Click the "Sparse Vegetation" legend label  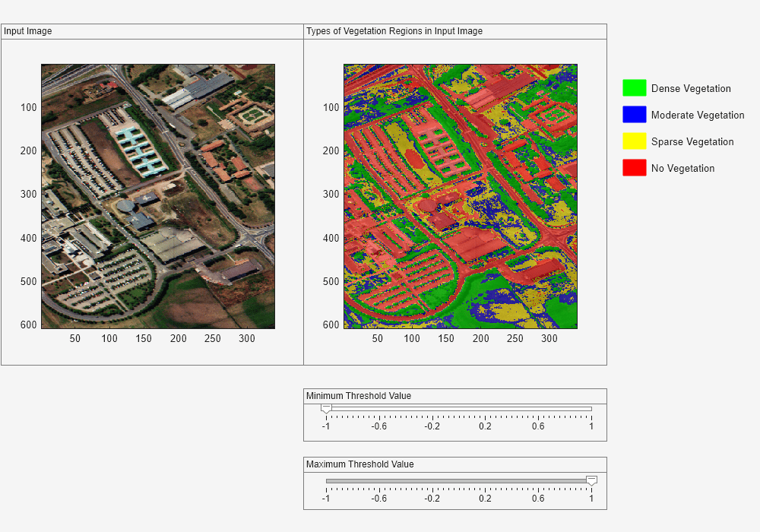692,141
